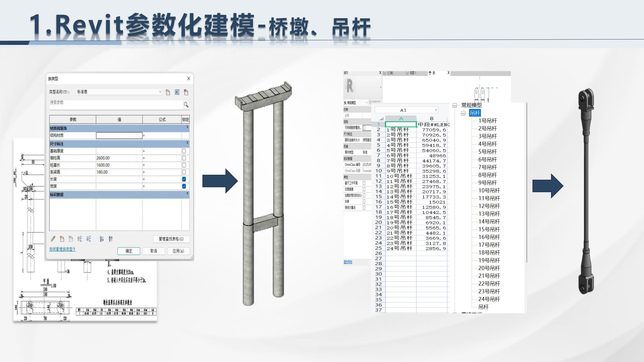Click the delete parameter icon in bottom toolbar
644x362 pixels.
click(x=71, y=239)
